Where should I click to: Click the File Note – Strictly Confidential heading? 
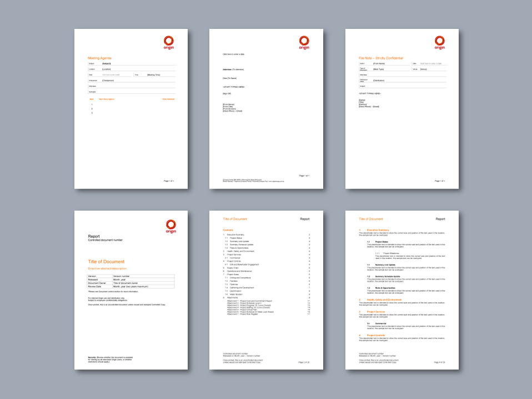[381, 58]
